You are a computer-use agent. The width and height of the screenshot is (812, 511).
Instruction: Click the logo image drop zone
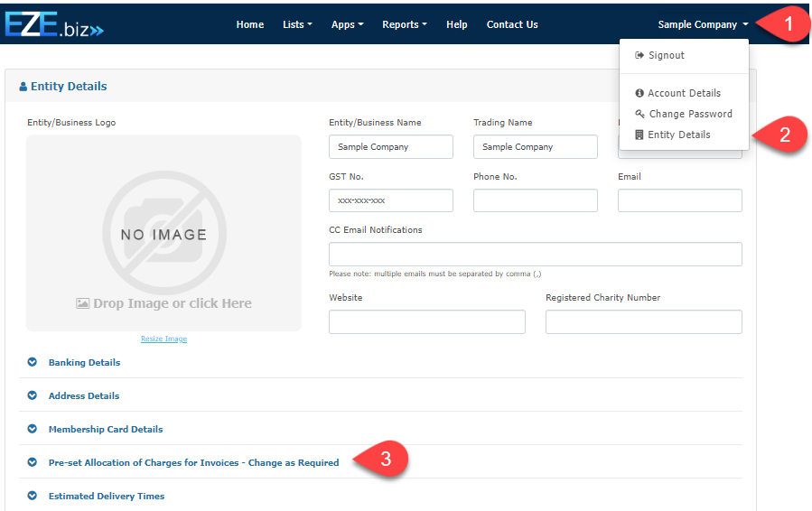(x=163, y=233)
